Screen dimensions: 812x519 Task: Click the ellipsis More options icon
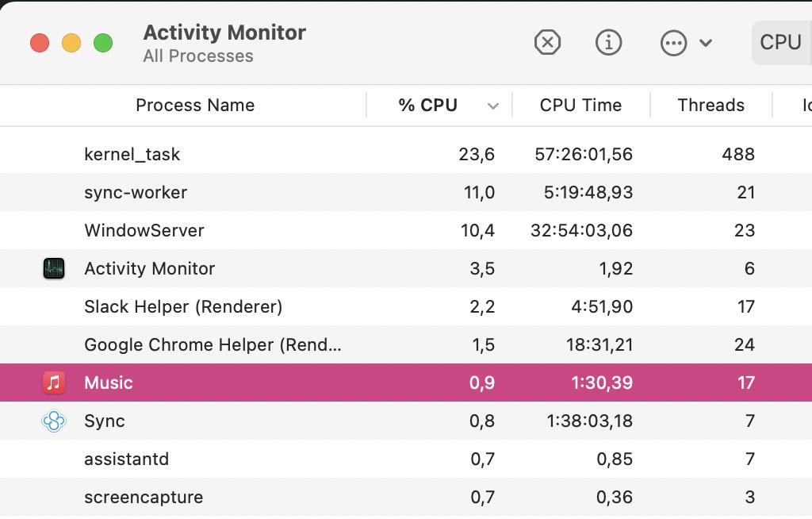pyautogui.click(x=673, y=43)
